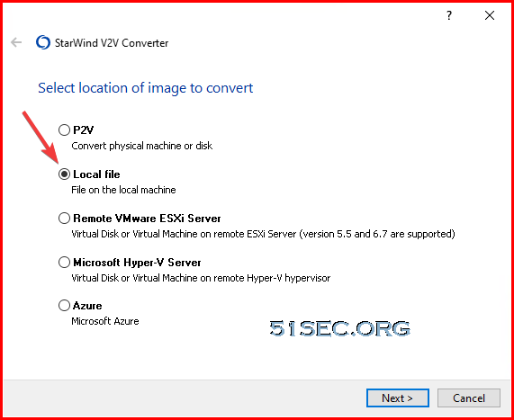Select the Azure radio button
514x420 pixels.
[64, 306]
